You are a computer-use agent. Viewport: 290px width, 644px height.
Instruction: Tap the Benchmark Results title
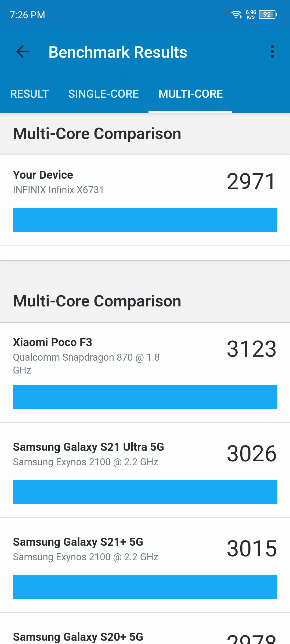coord(118,52)
